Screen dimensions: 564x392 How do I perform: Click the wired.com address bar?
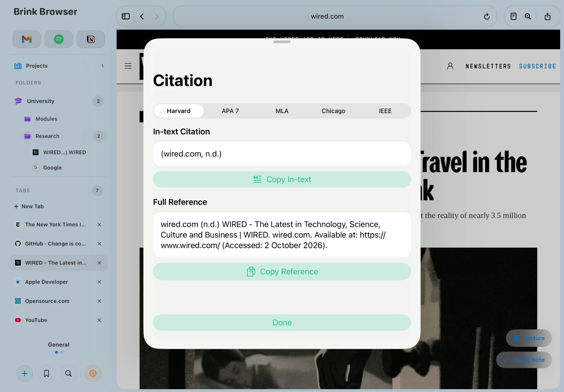point(335,16)
